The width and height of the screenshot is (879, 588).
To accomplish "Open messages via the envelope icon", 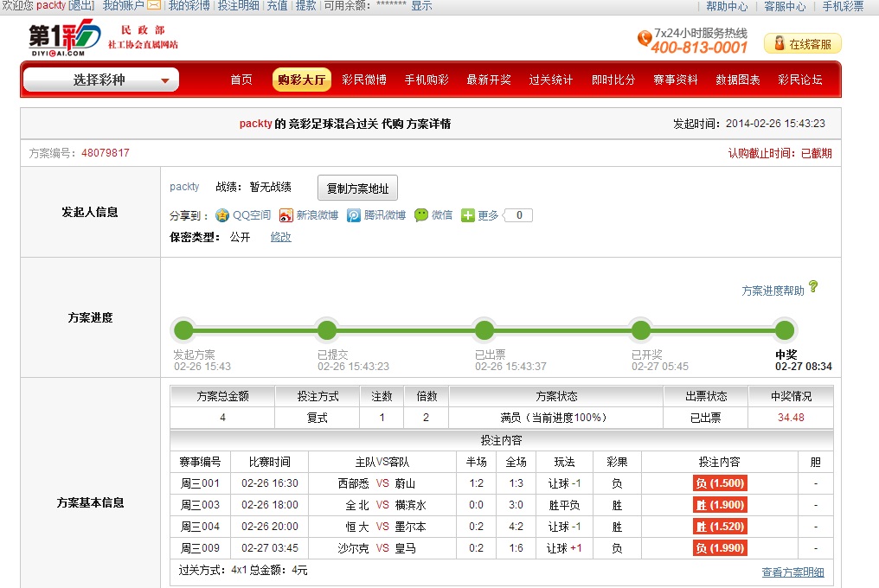I will 153,7.
